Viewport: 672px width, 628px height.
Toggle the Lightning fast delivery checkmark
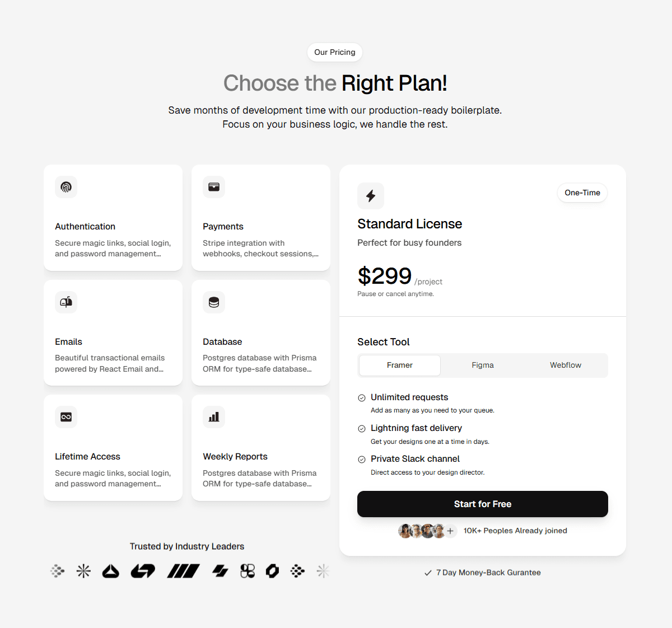[362, 429]
